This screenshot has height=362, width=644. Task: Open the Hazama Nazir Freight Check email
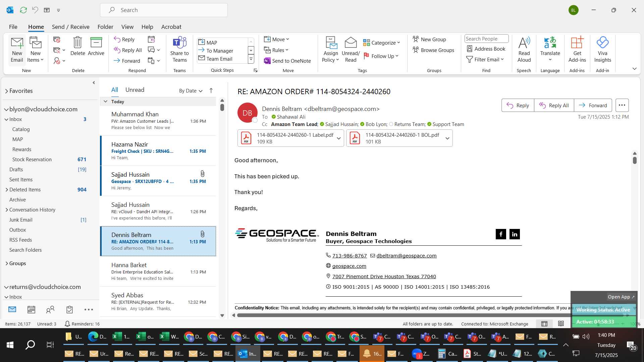tap(158, 151)
